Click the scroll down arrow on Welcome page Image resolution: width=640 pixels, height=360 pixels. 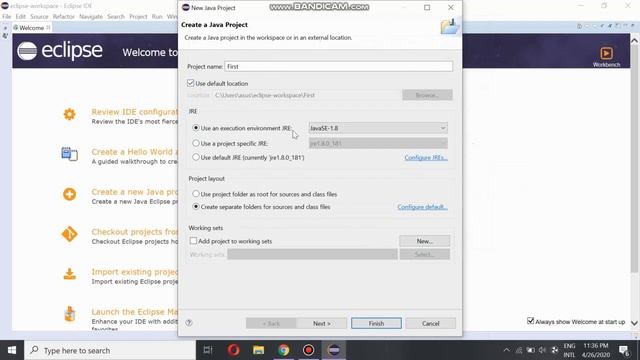click(x=634, y=323)
